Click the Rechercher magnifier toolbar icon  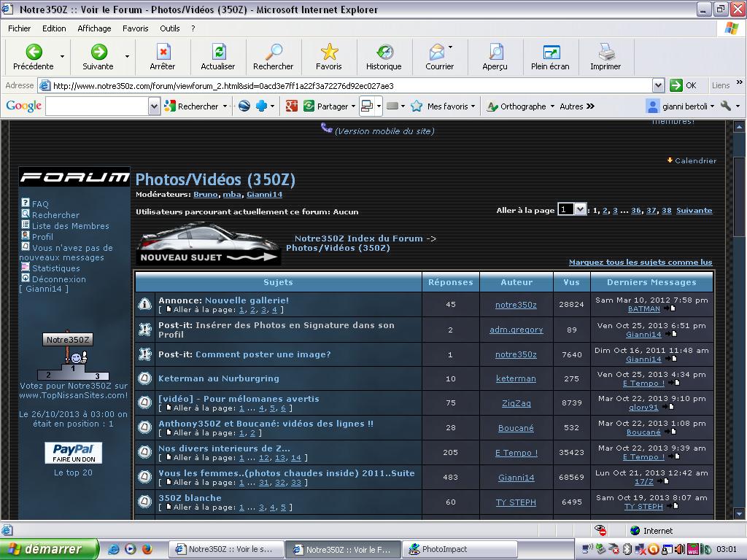274,52
